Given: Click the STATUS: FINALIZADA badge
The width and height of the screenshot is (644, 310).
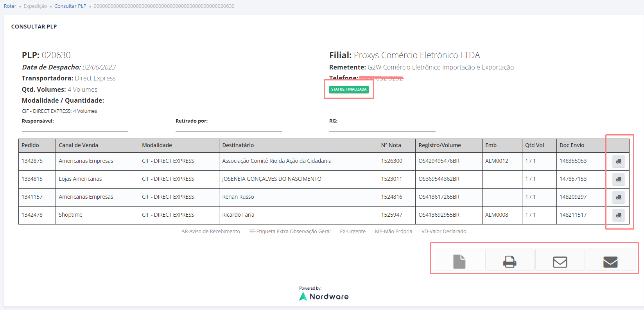Looking at the screenshot, I should point(349,89).
